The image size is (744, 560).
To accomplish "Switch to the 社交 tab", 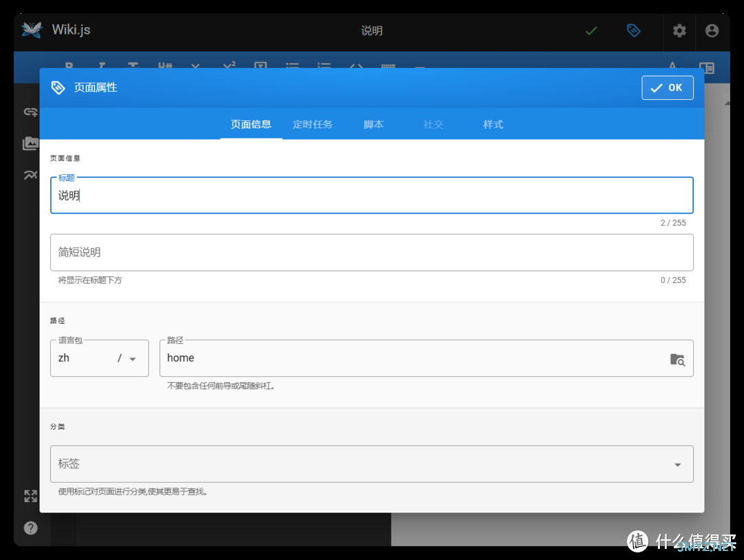I will (433, 125).
